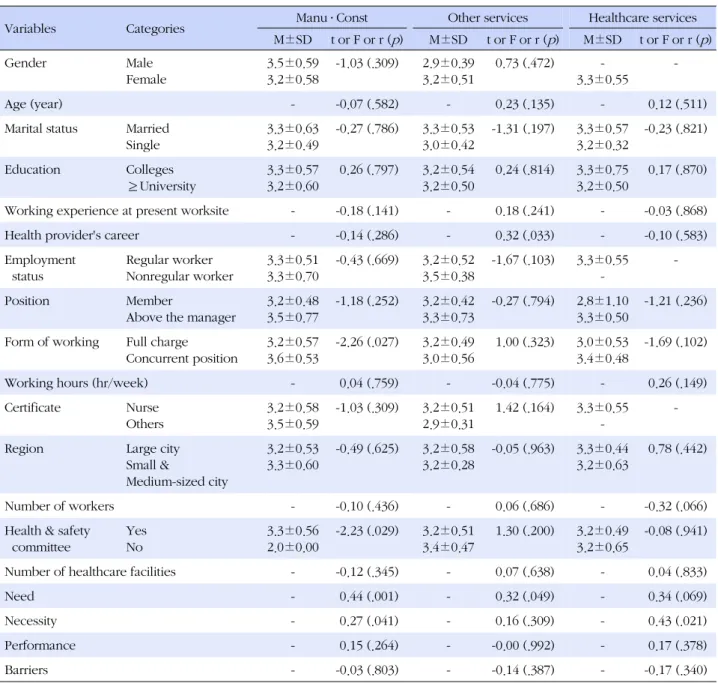Click the value '-0.00 (.992)'
This screenshot has height=683, width=718.
pos(522,645)
